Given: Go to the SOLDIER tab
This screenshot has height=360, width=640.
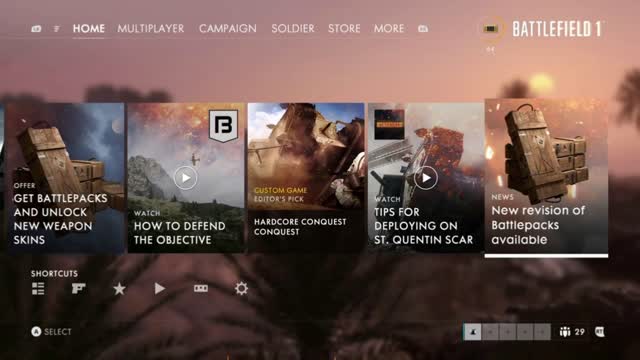Looking at the screenshot, I should pyautogui.click(x=293, y=29).
